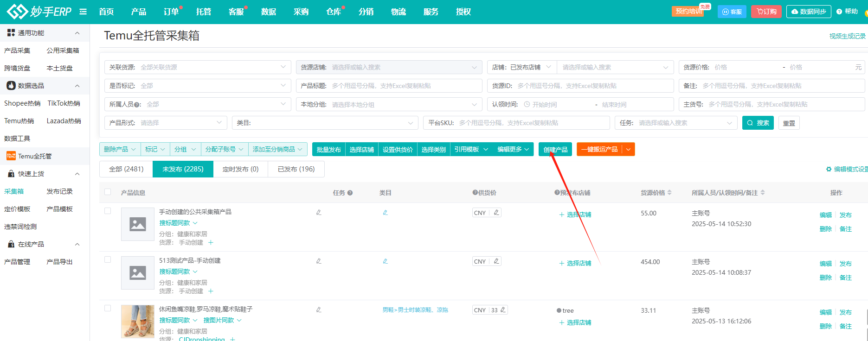Sort by 所属人员/认领时间/备注 arrows
The image size is (868, 341).
point(763,193)
